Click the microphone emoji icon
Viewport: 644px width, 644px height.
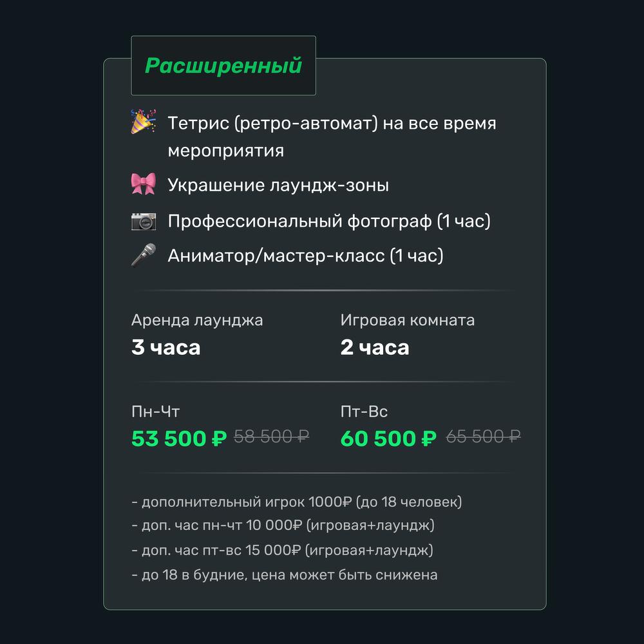point(143,255)
